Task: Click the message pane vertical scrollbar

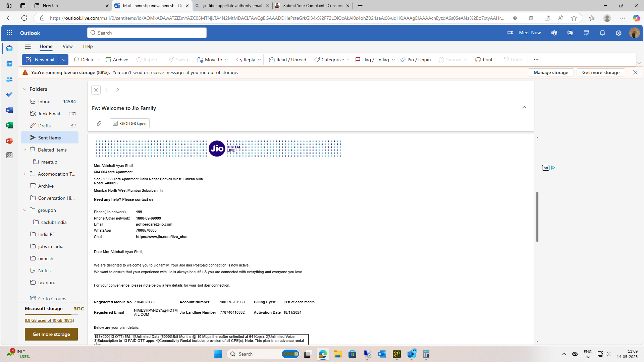Action: point(537,217)
